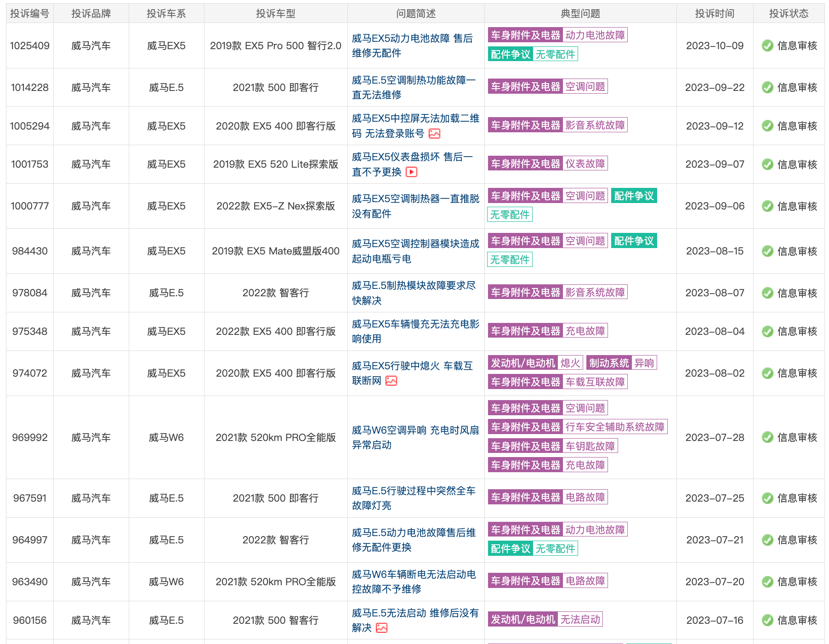Click green check status icon for complaint 1014228

(767, 87)
